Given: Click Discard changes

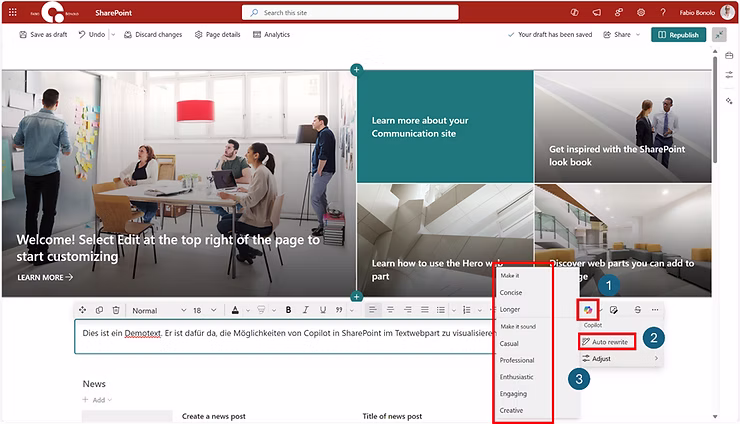Looking at the screenshot, I should 153,34.
